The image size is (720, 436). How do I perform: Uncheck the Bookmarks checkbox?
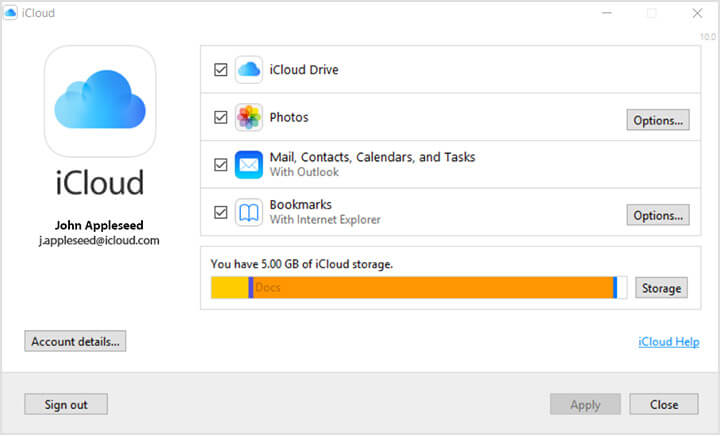pos(220,212)
